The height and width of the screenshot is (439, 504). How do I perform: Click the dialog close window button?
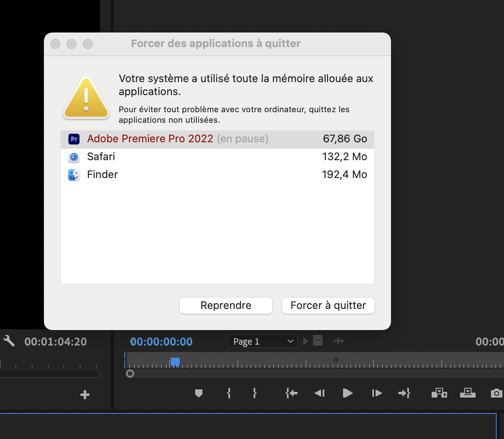tap(55, 44)
